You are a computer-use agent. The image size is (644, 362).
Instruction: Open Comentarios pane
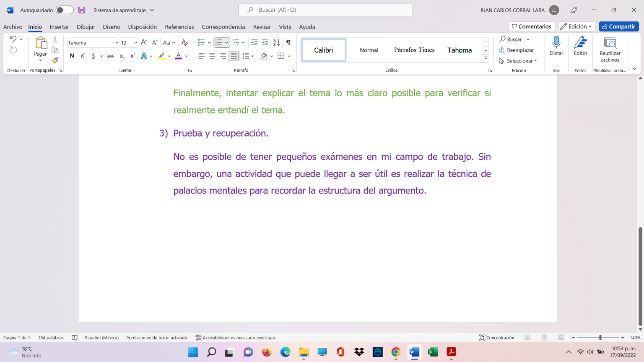pos(532,26)
